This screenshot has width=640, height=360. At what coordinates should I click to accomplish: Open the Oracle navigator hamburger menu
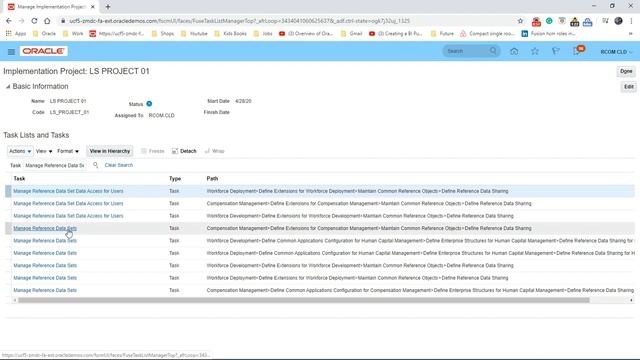click(11, 51)
